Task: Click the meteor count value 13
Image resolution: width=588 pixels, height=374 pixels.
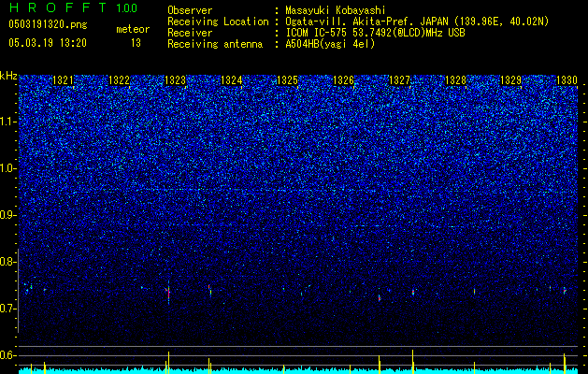Action: [x=136, y=43]
